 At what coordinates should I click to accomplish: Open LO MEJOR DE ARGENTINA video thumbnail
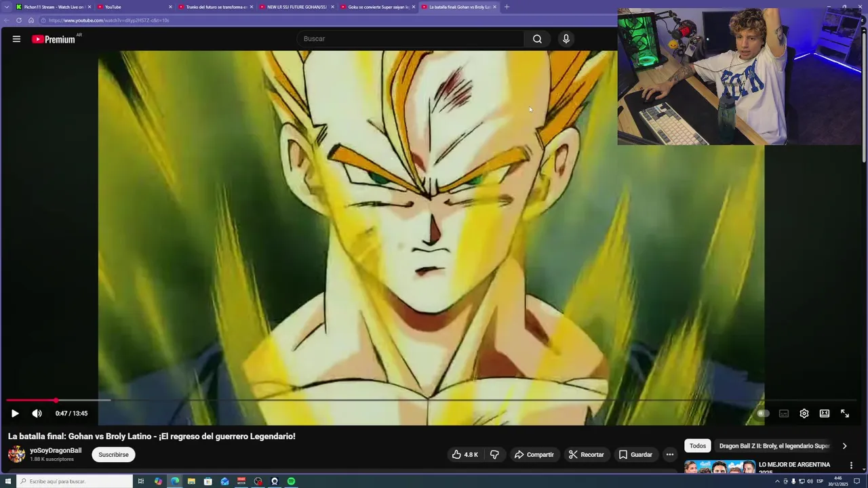pos(719,467)
